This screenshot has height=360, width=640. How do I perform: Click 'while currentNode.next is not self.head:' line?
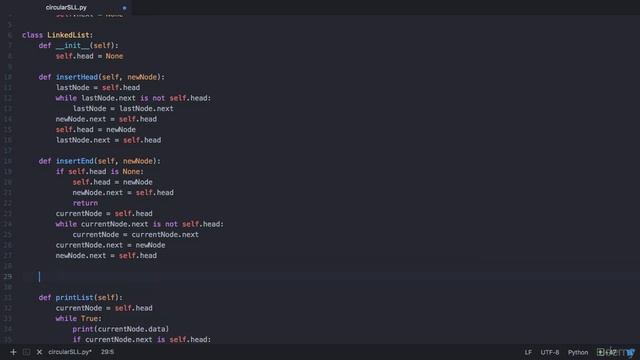pyautogui.click(x=140, y=224)
